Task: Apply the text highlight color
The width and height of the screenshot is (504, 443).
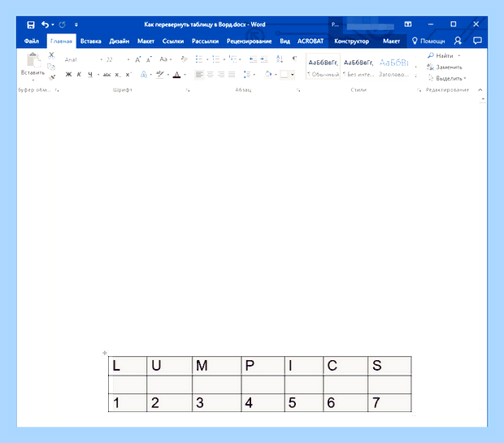Action: pyautogui.click(x=160, y=75)
